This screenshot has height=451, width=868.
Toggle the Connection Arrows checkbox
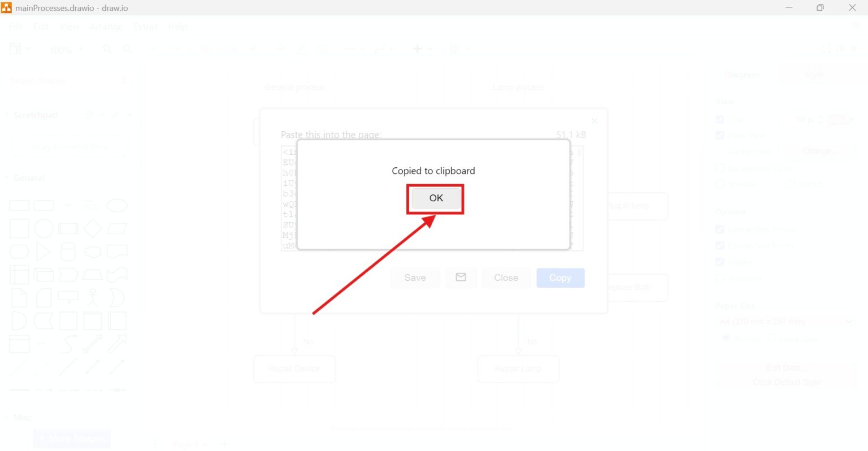click(x=720, y=229)
